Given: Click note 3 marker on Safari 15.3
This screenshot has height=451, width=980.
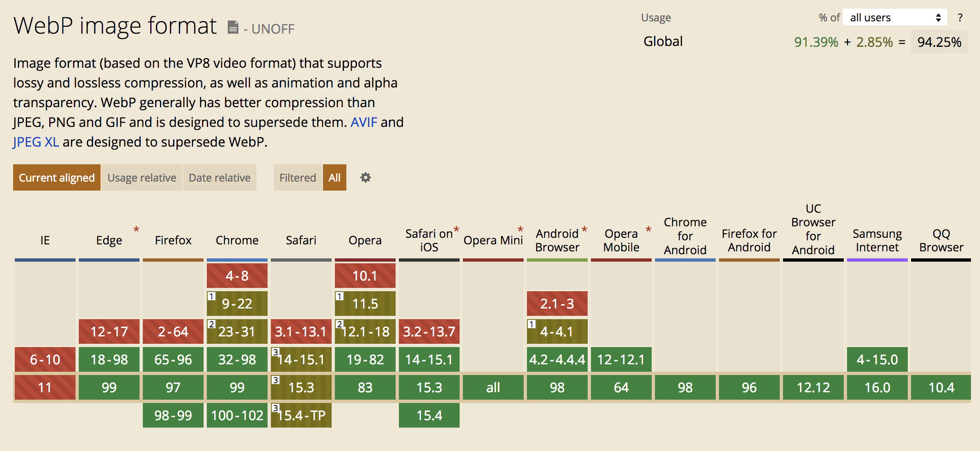Looking at the screenshot, I should click(276, 380).
